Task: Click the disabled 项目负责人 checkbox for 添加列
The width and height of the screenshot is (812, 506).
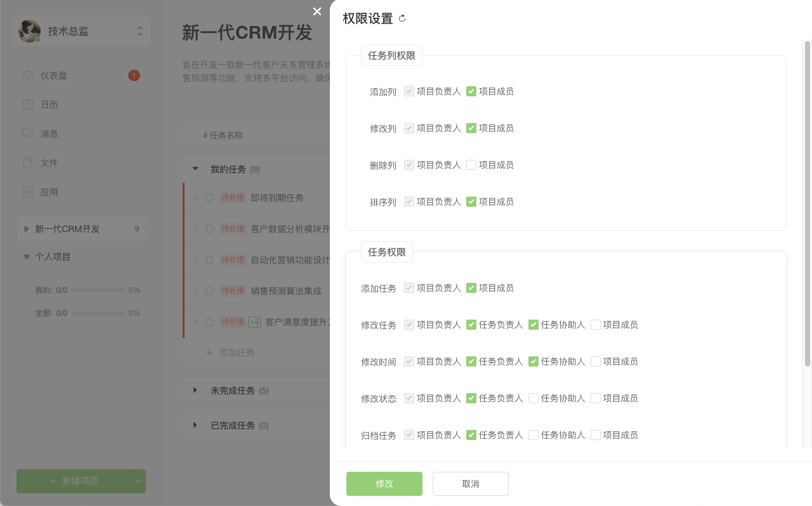Action: [x=409, y=91]
